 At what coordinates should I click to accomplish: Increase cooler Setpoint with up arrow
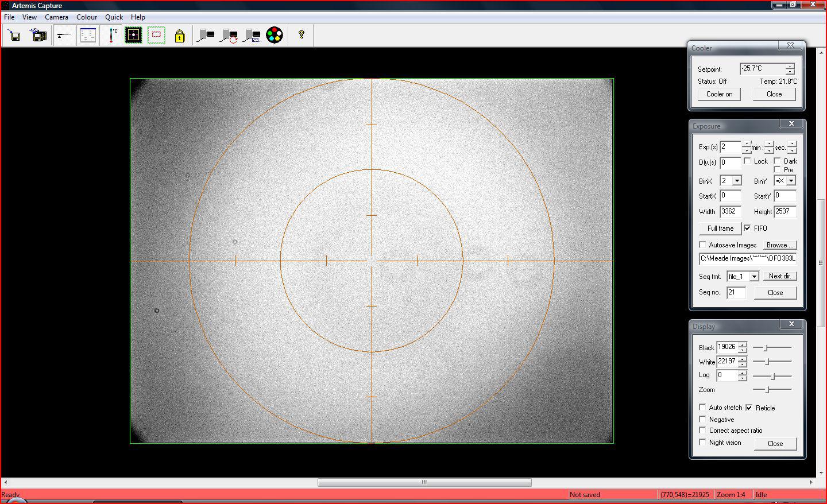pyautogui.click(x=790, y=66)
